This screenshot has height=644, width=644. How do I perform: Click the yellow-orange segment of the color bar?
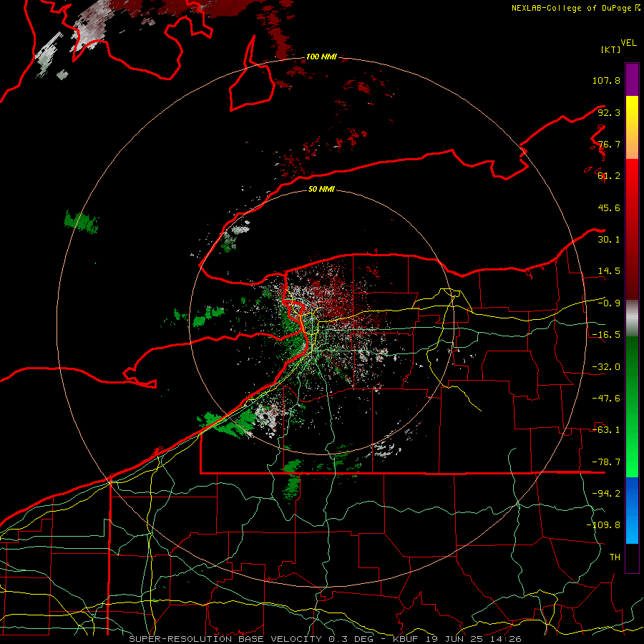632,127
